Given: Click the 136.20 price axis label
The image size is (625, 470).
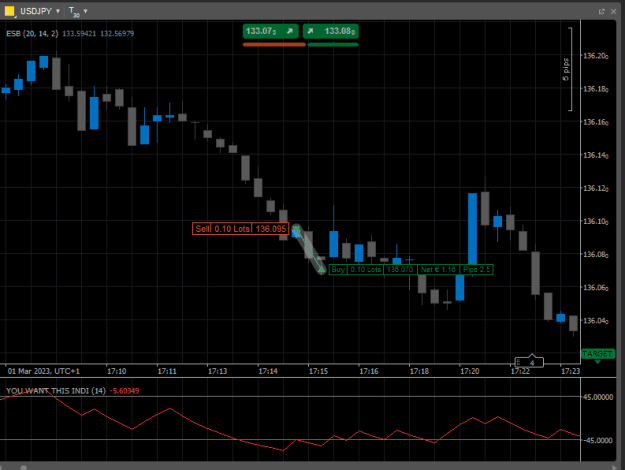Looking at the screenshot, I should (596, 56).
